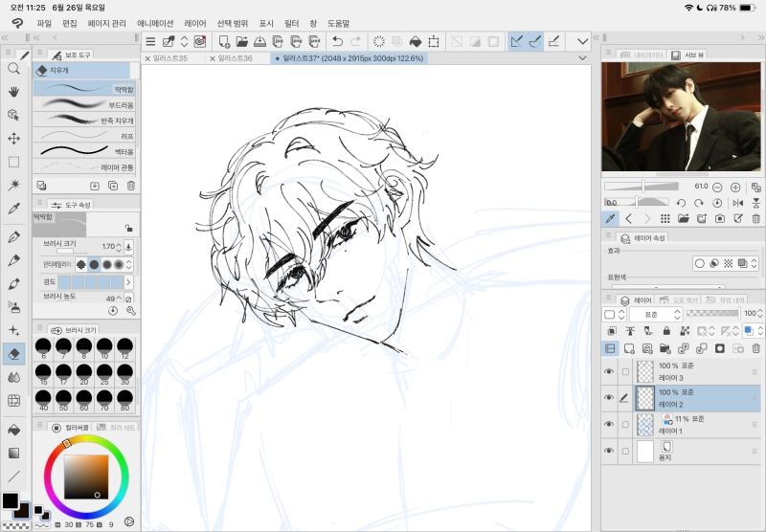Check the selection box for 레이어 3
The width and height of the screenshot is (766, 532).
click(x=625, y=372)
